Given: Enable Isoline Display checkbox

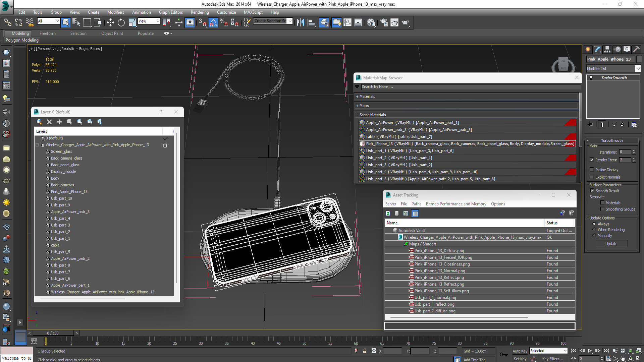Looking at the screenshot, I should 592,170.
